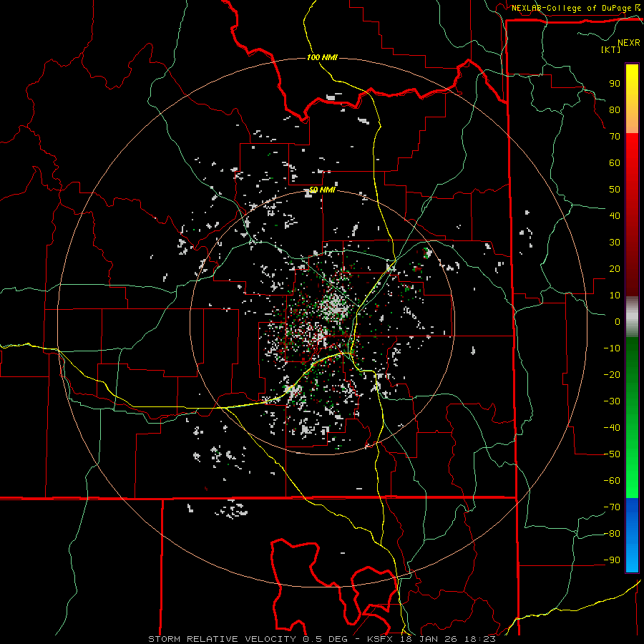Click the NEXR label above the color bar
The height and width of the screenshot is (644, 644).
[x=629, y=43]
